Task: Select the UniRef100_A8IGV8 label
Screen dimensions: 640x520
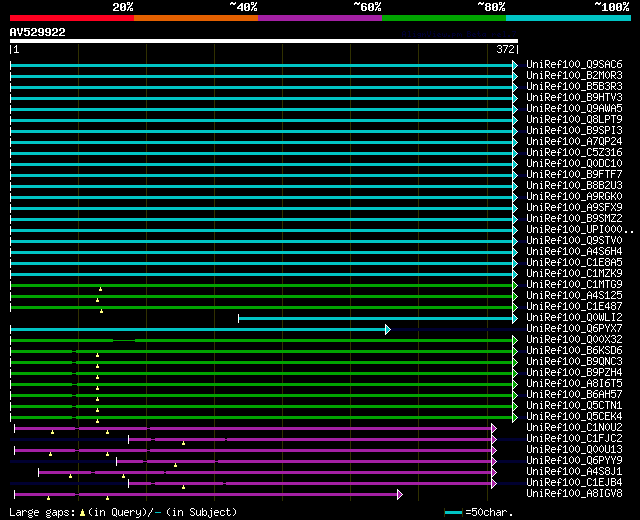Action: [x=574, y=494]
